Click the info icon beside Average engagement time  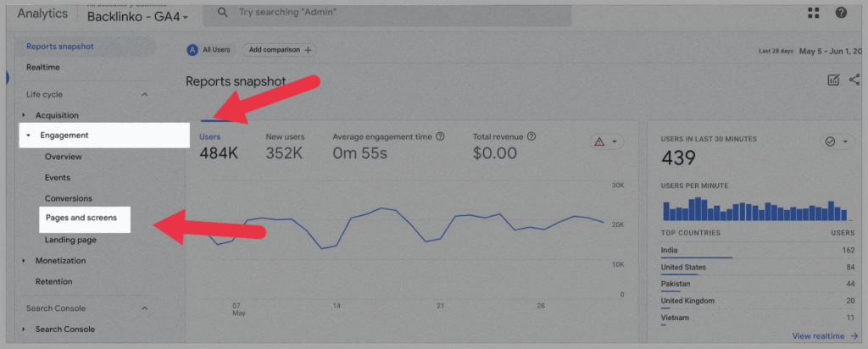[x=440, y=136]
